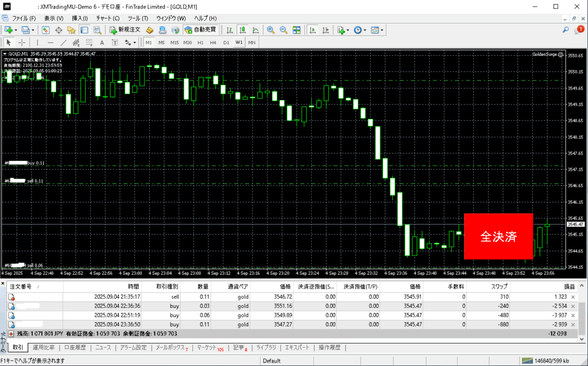This screenshot has height=366, width=588.
Task: Switch to the 口座履歴 tab
Action: (75, 348)
